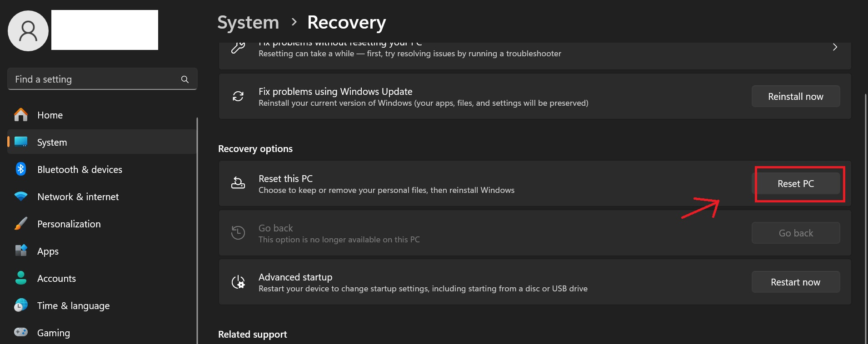Open the System menu item
This screenshot has width=868, height=344.
(52, 143)
